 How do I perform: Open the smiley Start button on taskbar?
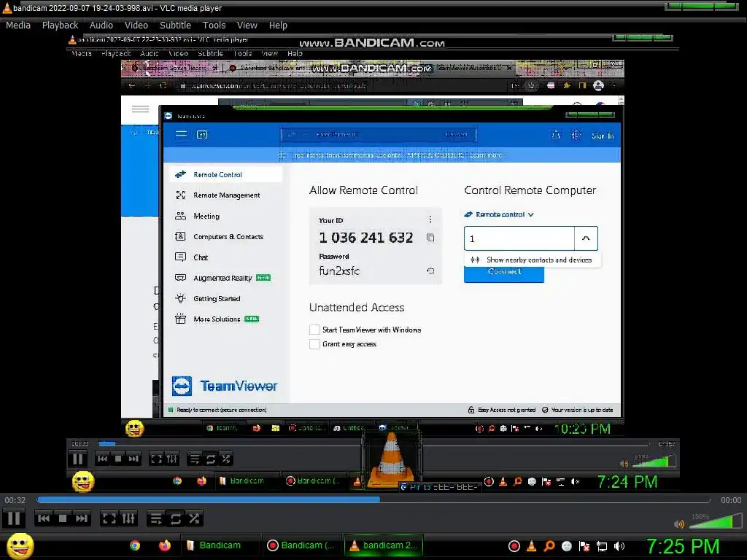pyautogui.click(x=20, y=545)
